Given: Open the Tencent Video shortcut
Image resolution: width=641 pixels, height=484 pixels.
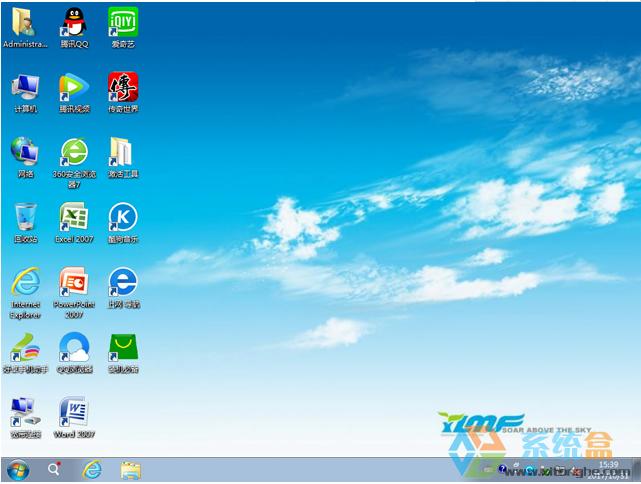Looking at the screenshot, I should point(73,87).
